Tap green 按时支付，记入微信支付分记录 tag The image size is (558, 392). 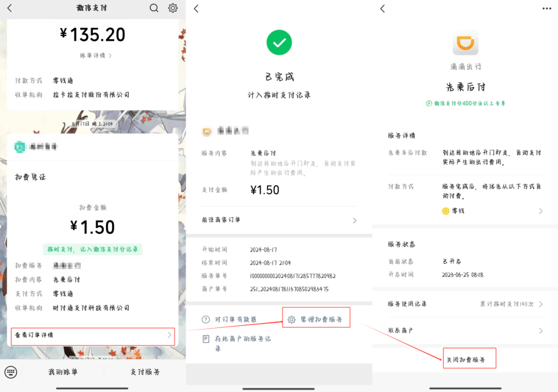92,249
